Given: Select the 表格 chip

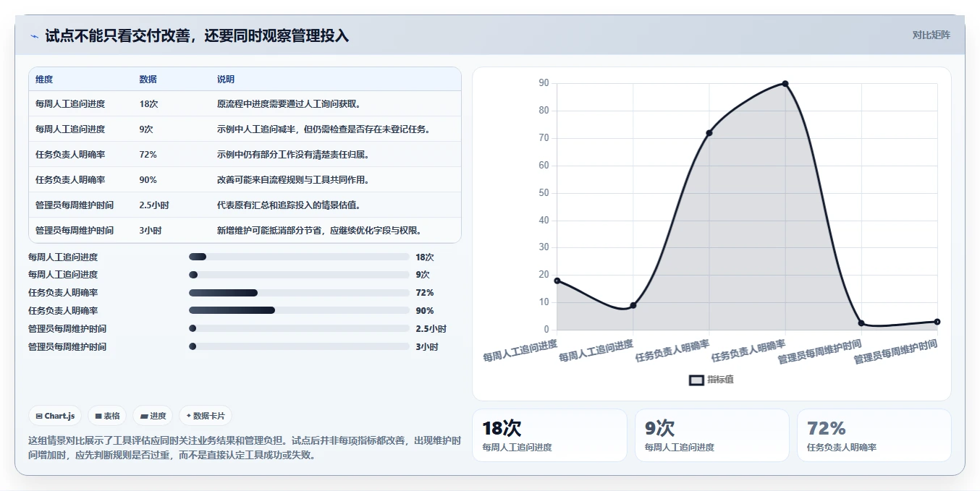Looking at the screenshot, I should [x=107, y=416].
